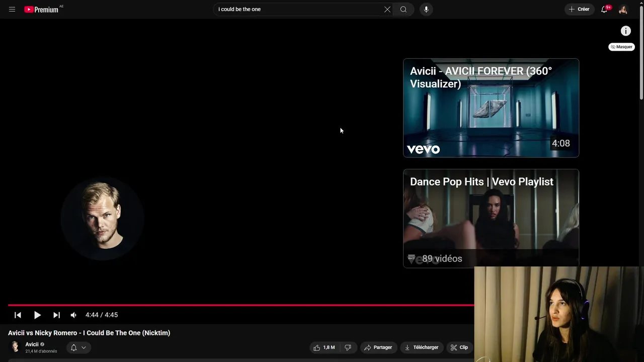Open the account avatar menu
The width and height of the screenshot is (644, 362).
(623, 9)
